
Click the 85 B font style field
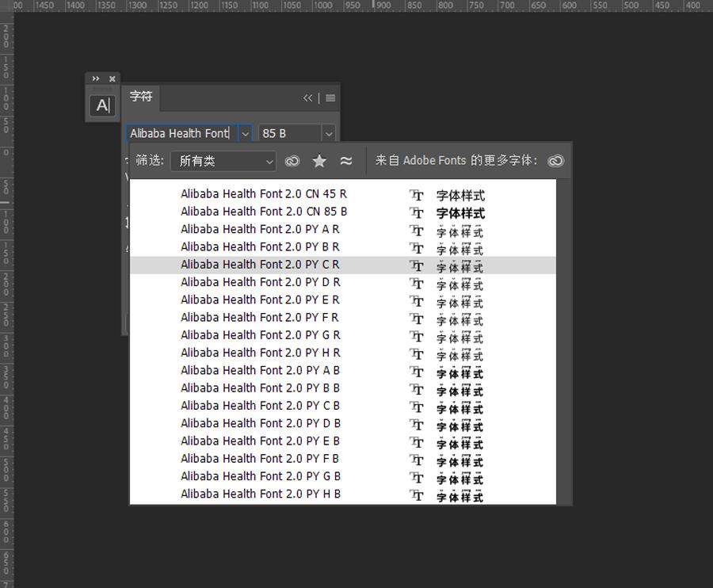(x=290, y=133)
